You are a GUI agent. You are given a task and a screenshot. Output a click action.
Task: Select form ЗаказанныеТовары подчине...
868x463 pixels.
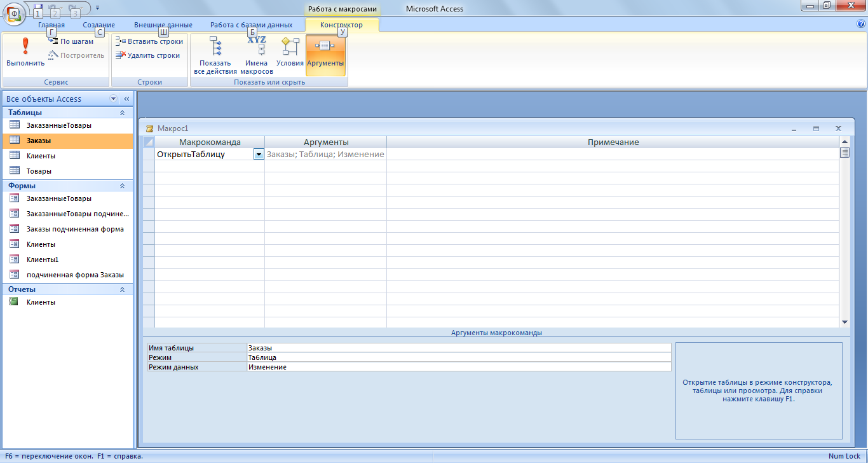tap(67, 214)
